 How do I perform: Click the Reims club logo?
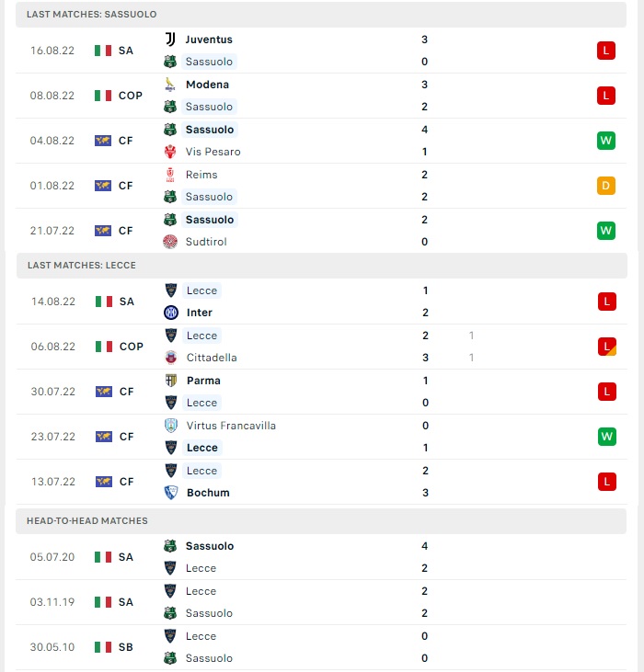coord(170,175)
